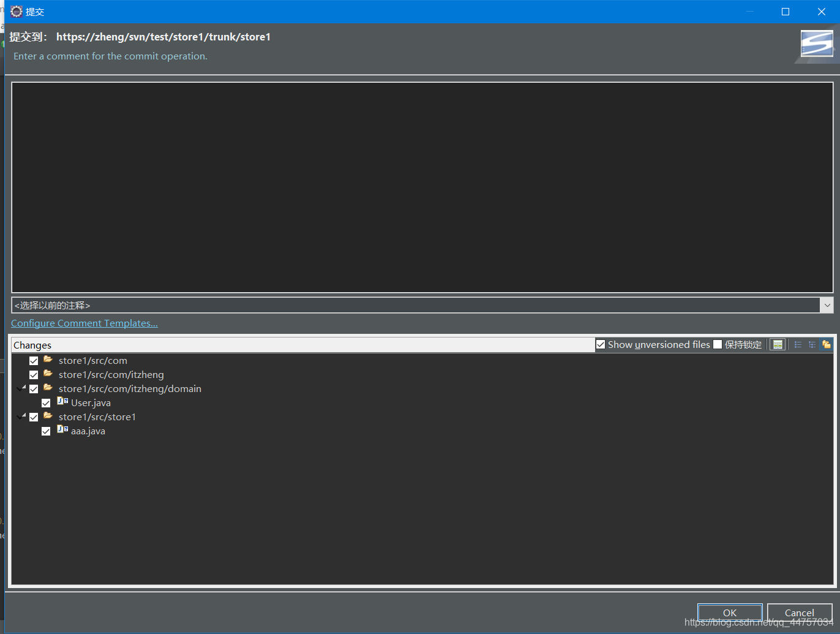Uncheck the store1/src/com/itzheng/domain checkbox
Image resolution: width=840 pixels, height=634 pixels.
[x=34, y=389]
